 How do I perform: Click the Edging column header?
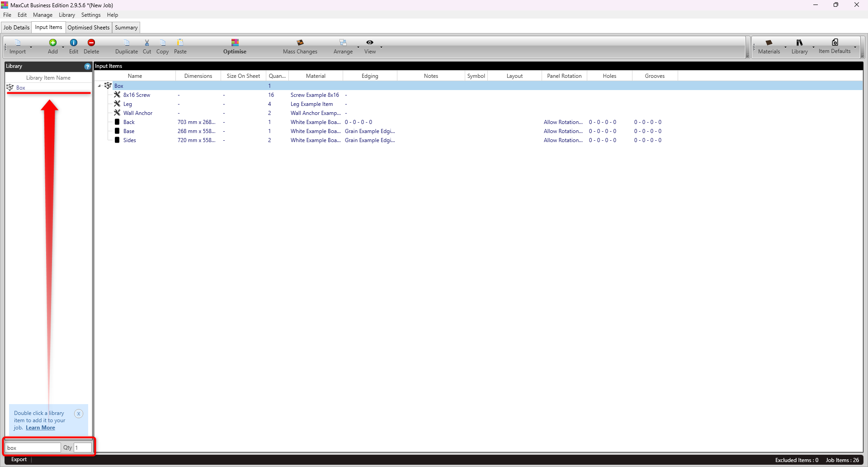click(x=370, y=76)
